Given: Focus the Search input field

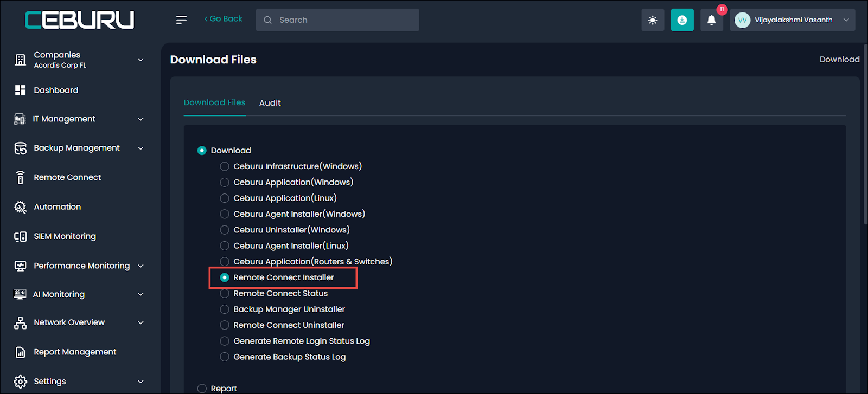Looking at the screenshot, I should [337, 20].
